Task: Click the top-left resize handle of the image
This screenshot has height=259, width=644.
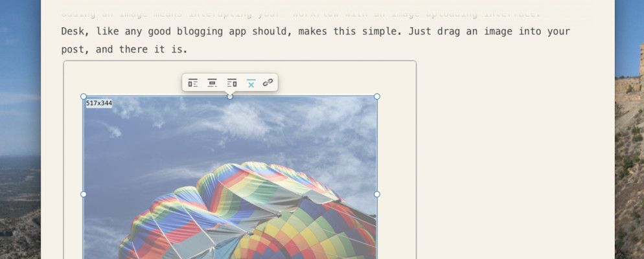Action: (x=84, y=96)
